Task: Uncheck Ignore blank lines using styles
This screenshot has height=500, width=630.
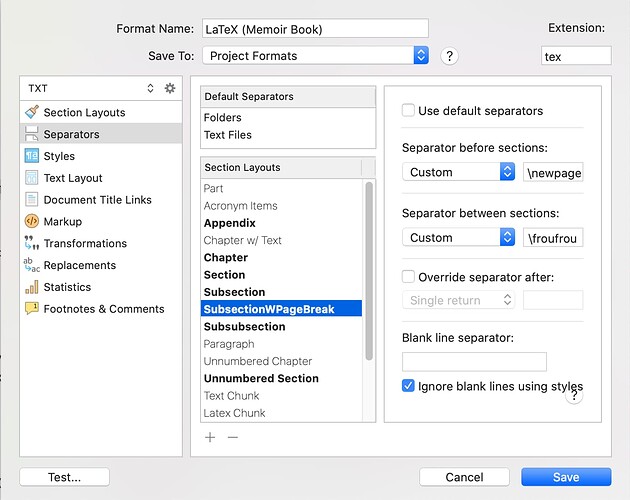Action: point(408,386)
